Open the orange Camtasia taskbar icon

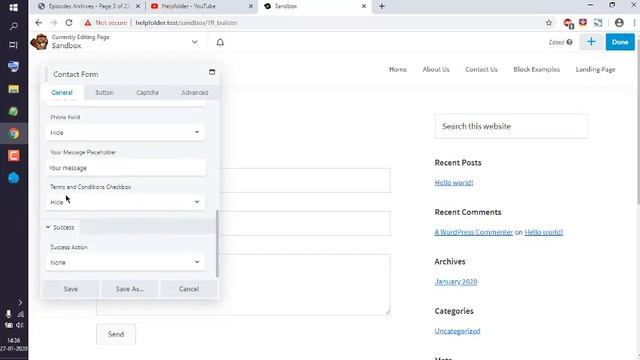[13, 156]
